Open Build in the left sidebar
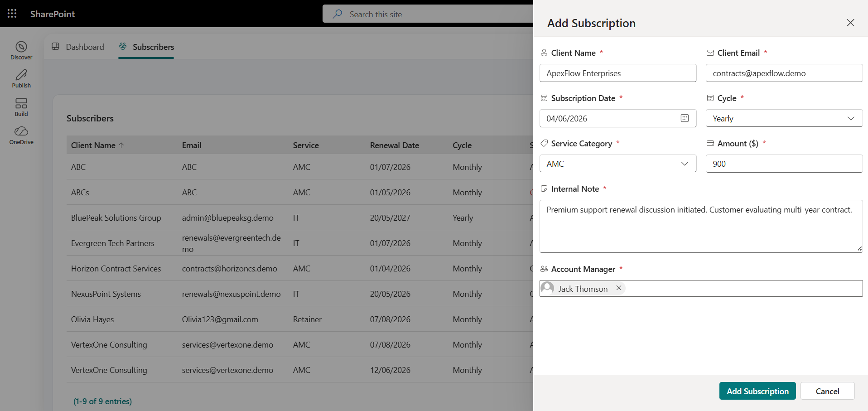This screenshot has height=411, width=868. 21,107
